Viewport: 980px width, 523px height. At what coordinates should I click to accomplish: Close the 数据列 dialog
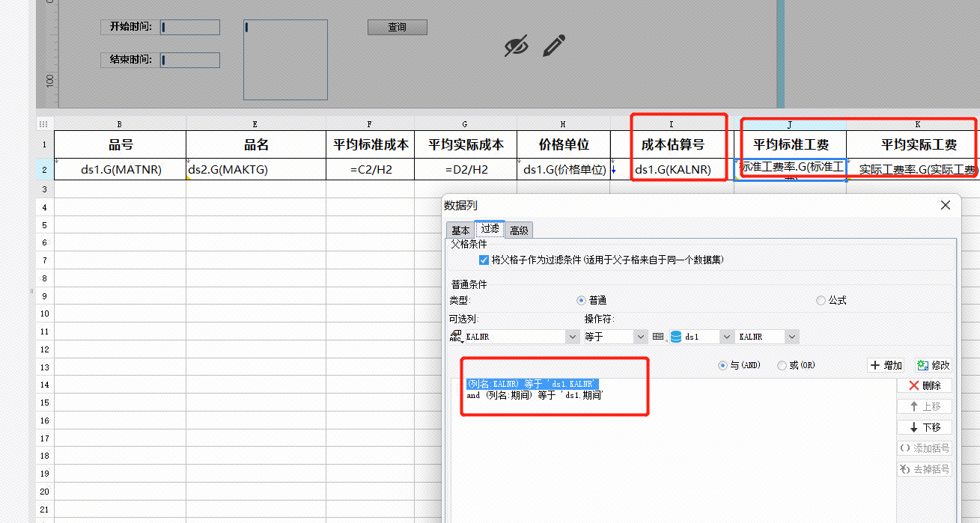tap(946, 205)
